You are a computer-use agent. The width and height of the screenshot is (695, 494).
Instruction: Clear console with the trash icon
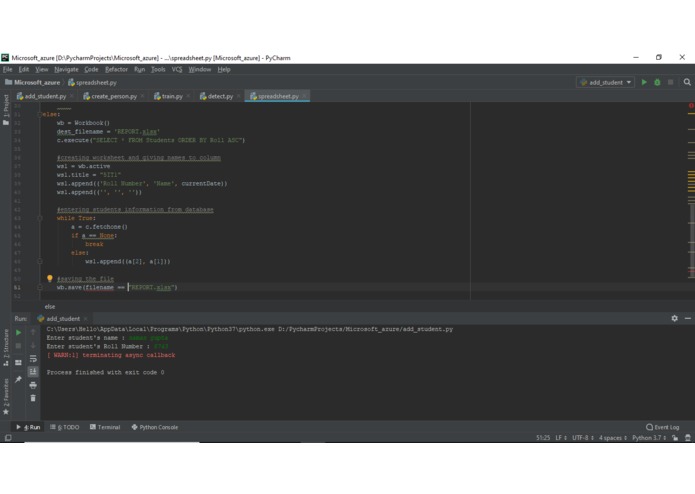(33, 398)
